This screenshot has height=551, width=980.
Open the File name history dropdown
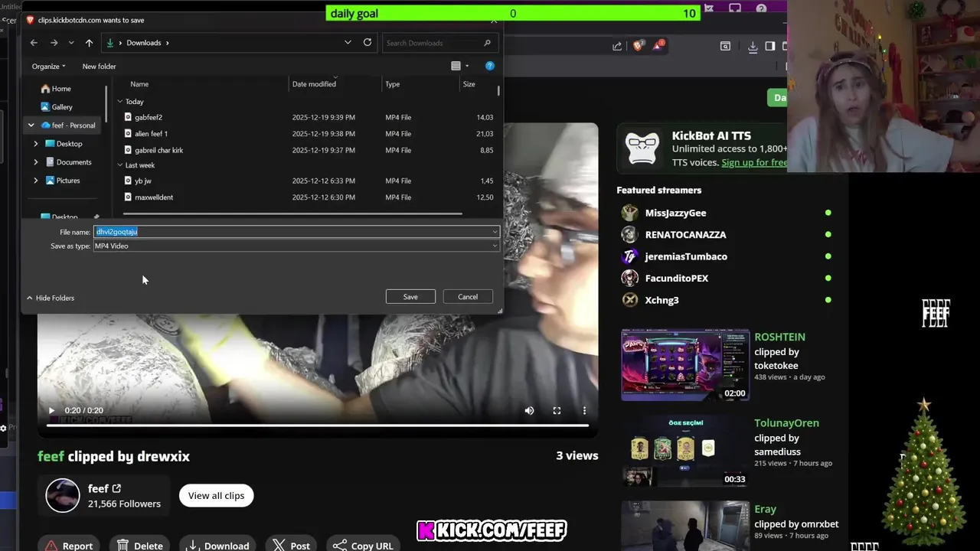pos(495,232)
